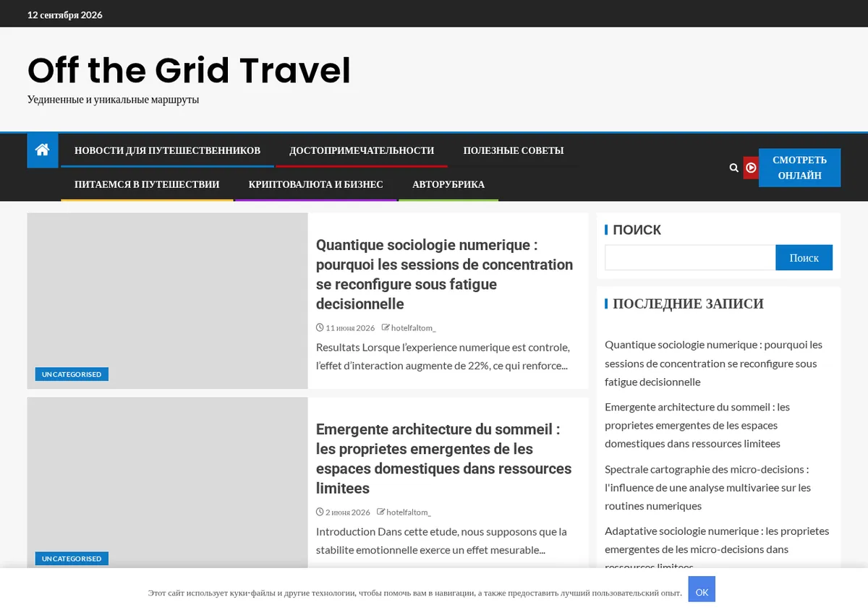Click the red play icon beside Смотреть онлайн
The width and height of the screenshot is (868, 610).
[751, 168]
